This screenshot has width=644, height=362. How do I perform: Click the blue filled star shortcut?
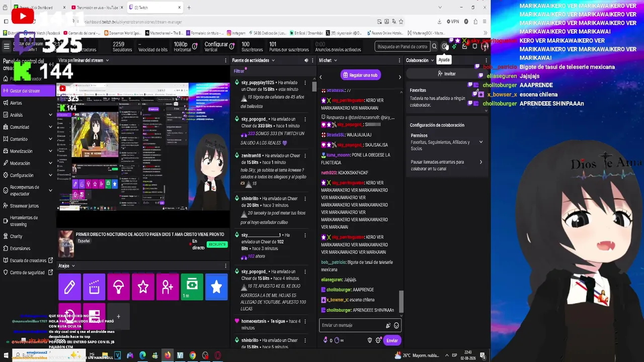[x=216, y=287]
